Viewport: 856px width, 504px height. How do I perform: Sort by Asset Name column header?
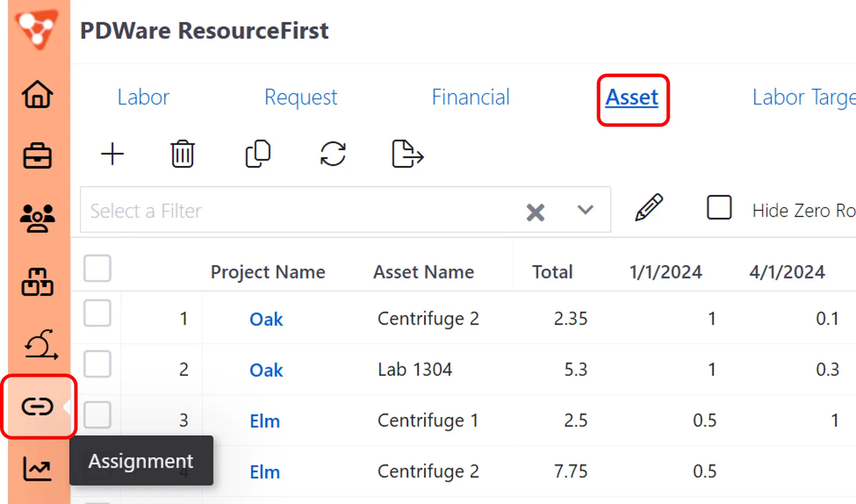tap(424, 272)
